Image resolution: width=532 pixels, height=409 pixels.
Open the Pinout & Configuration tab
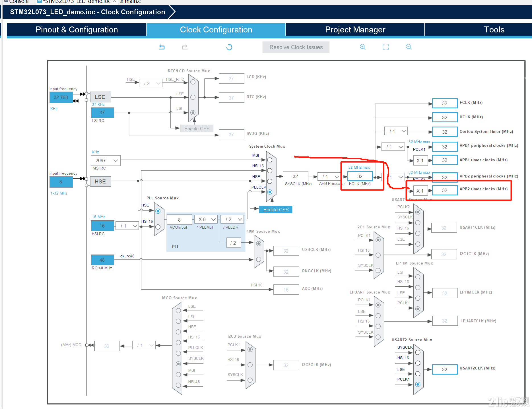pyautogui.click(x=77, y=30)
